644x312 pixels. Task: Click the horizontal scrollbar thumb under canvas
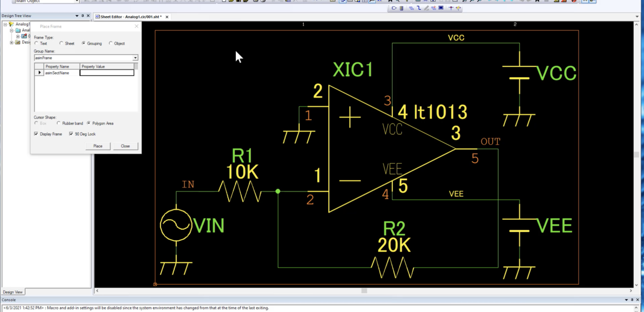click(x=364, y=291)
